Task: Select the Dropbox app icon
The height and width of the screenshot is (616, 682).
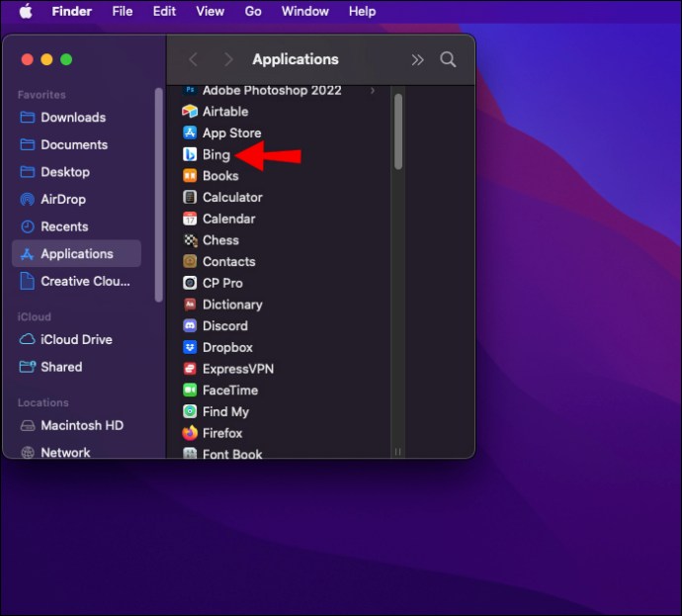Action: coord(190,347)
